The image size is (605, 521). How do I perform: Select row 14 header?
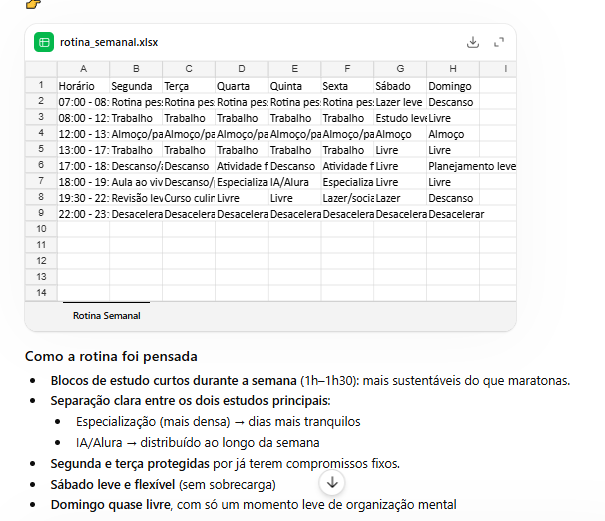pyautogui.click(x=41, y=293)
